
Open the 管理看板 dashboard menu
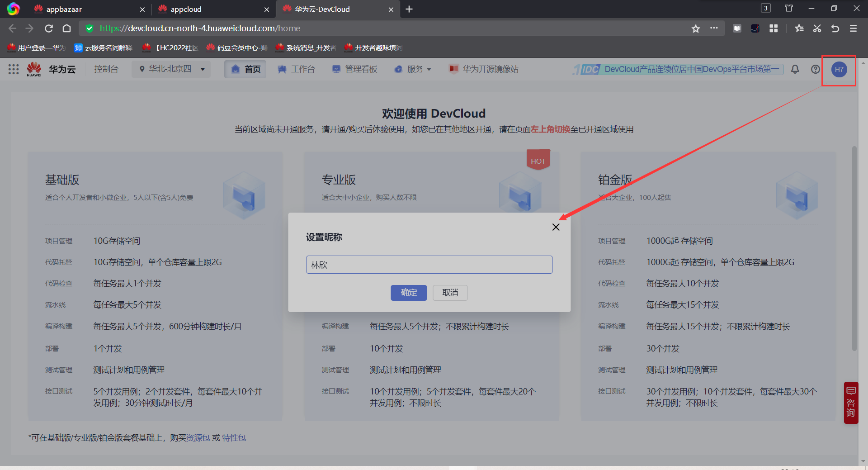tap(355, 69)
